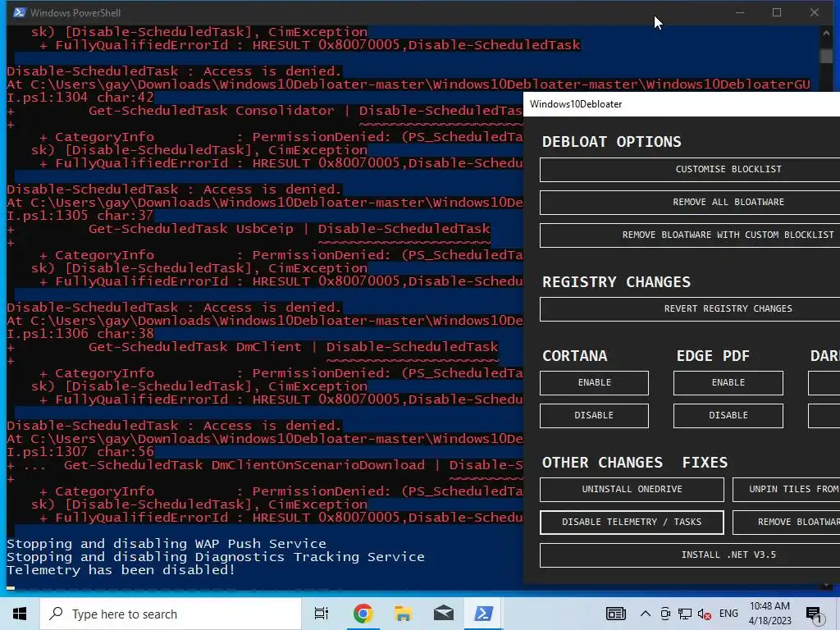This screenshot has height=630, width=840.
Task: Select the PowerShell taskbar icon
Action: tap(484, 614)
